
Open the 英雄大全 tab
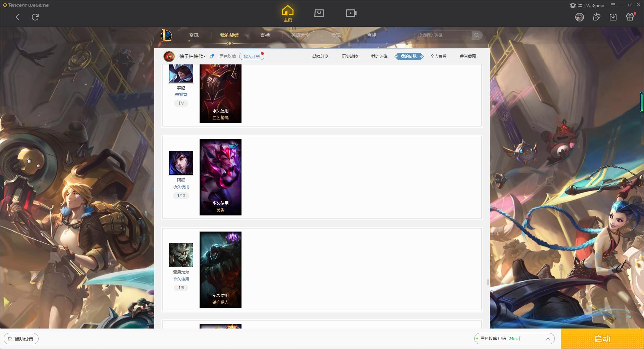[x=301, y=35]
